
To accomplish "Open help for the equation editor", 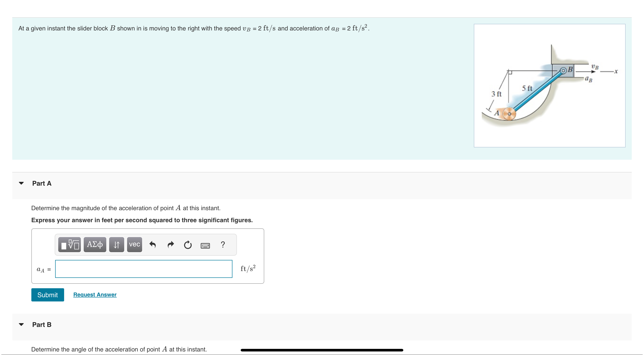I will click(x=223, y=245).
